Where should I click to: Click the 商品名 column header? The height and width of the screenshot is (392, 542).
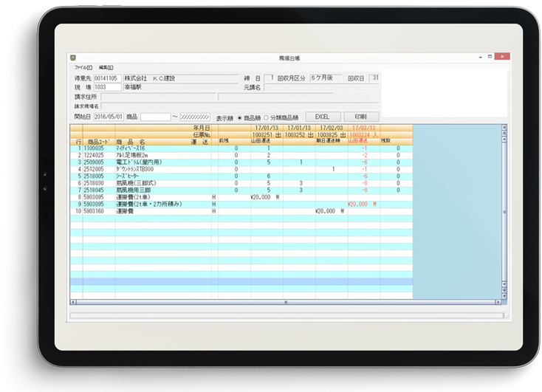[131, 142]
